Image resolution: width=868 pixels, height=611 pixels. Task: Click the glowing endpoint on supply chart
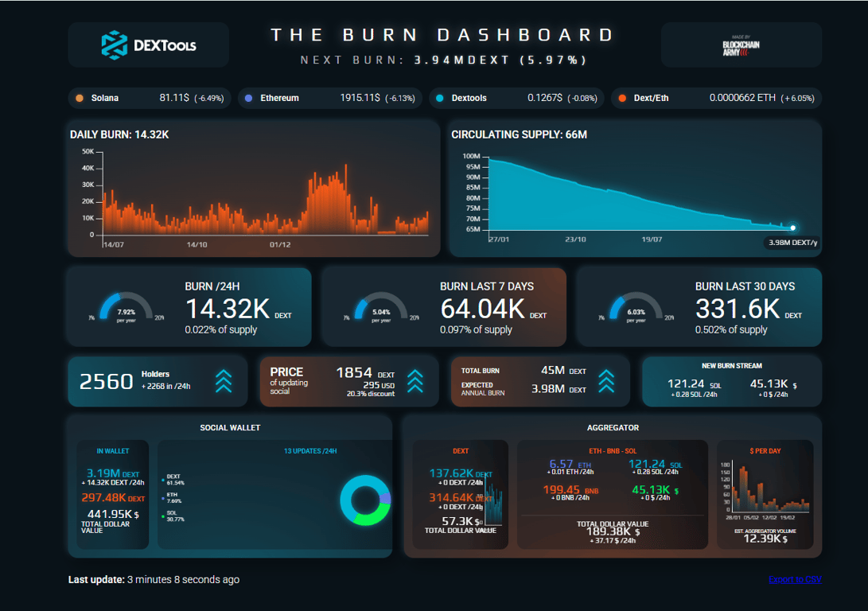[x=792, y=228]
